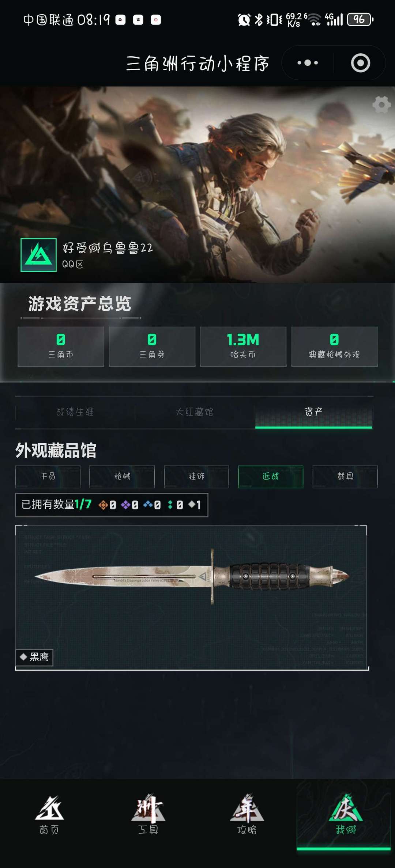Switch to 战绩生涯 tab
This screenshot has width=395, height=868.
pos(75,412)
